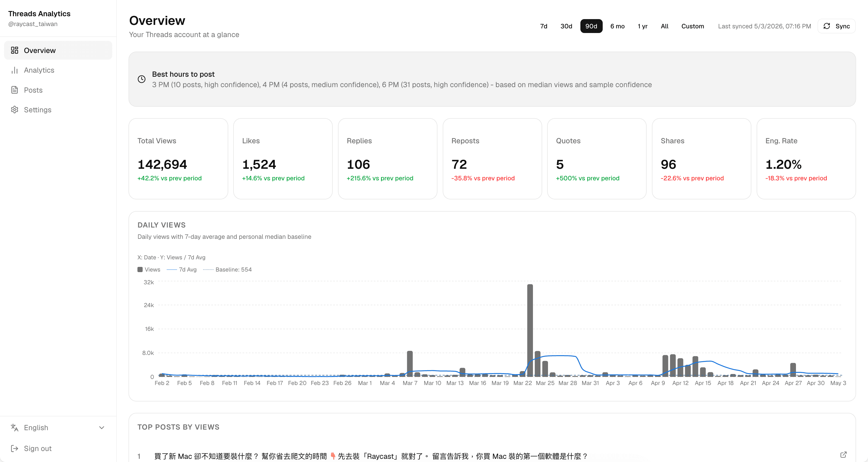Show All time data range
Viewport: 868px width, 462px height.
click(x=665, y=26)
